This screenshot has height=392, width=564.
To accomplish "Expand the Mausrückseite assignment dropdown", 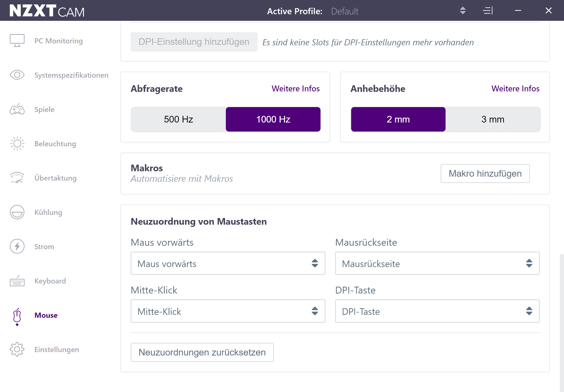I will coord(437,264).
